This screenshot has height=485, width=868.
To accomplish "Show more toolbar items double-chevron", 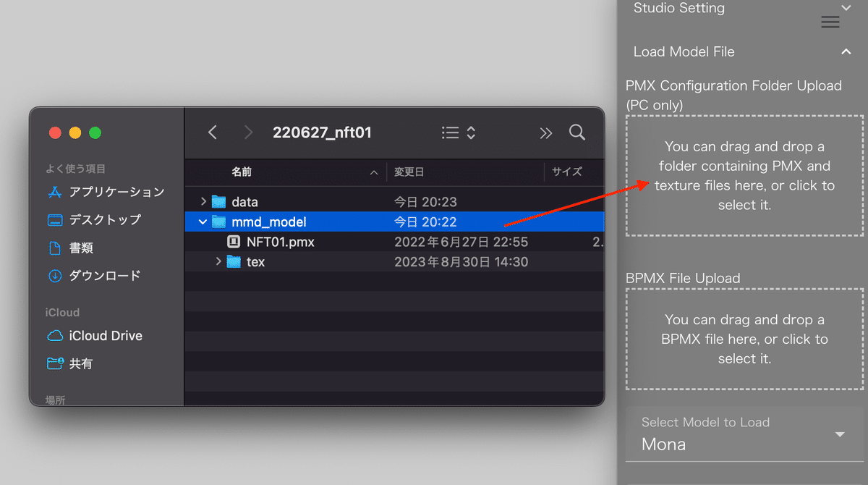I will (x=545, y=132).
